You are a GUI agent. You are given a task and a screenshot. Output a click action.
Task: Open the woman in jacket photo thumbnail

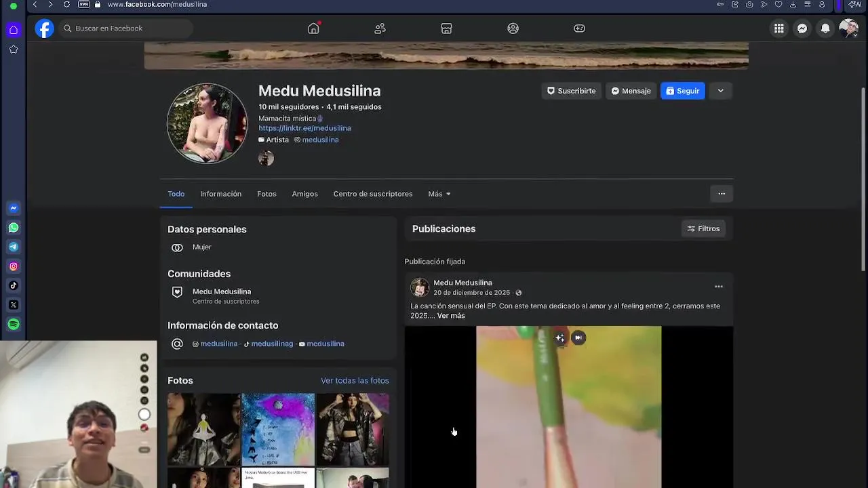coord(353,429)
